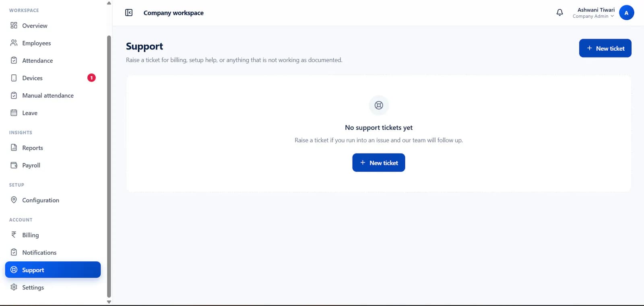Click the Payroll wallet icon
This screenshot has width=644, height=306.
coord(14,165)
